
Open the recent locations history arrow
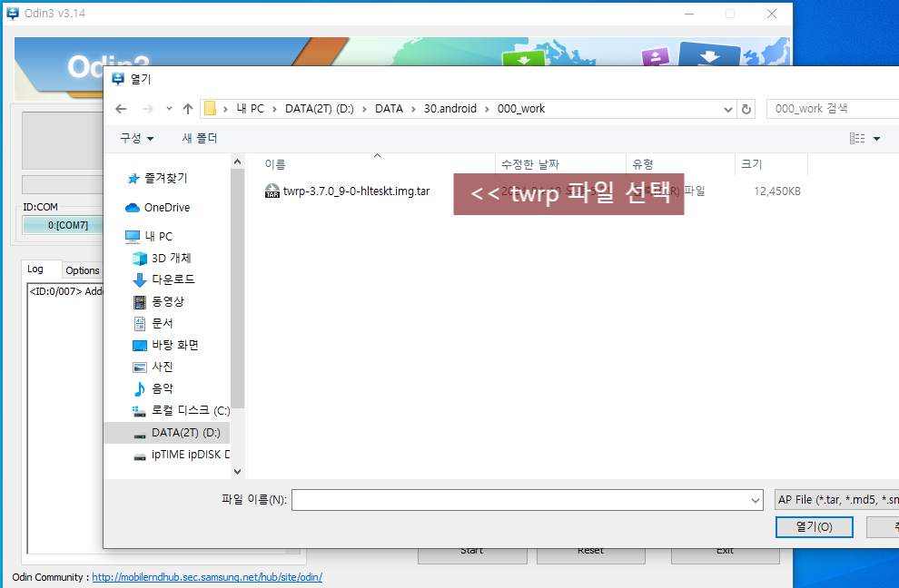[169, 109]
